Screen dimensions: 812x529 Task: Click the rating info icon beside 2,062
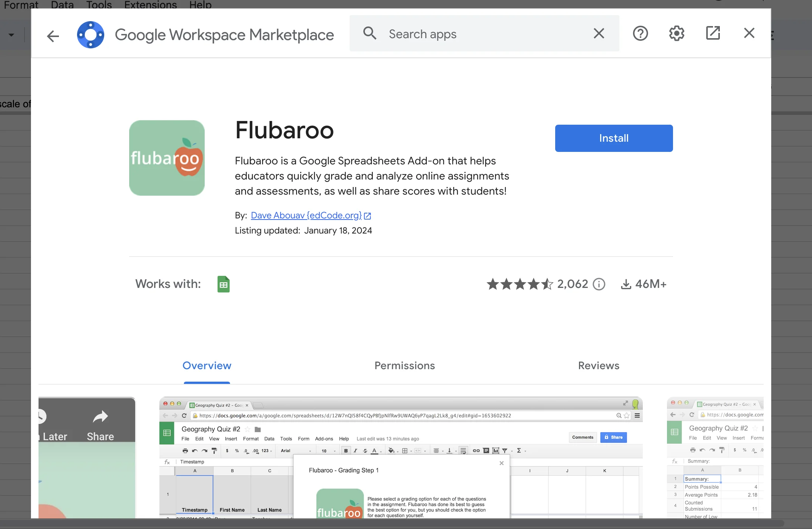tap(599, 284)
